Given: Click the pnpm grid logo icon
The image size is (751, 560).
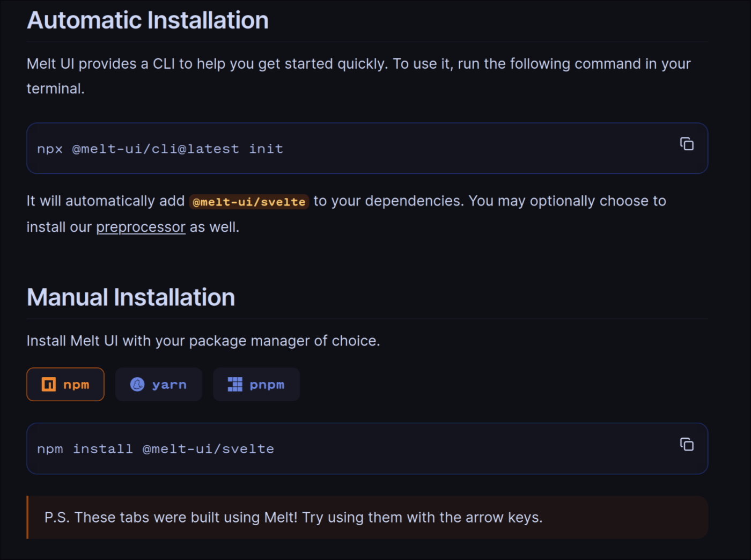Looking at the screenshot, I should pos(234,384).
